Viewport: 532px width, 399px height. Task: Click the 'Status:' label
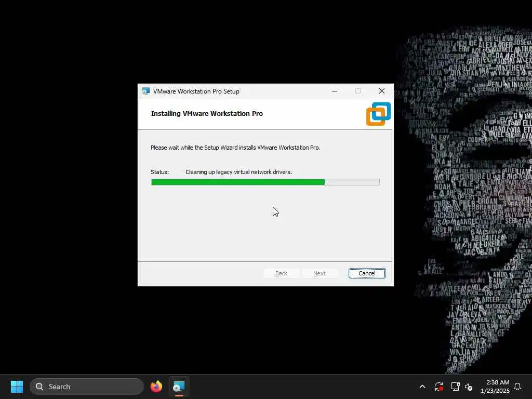click(x=160, y=172)
